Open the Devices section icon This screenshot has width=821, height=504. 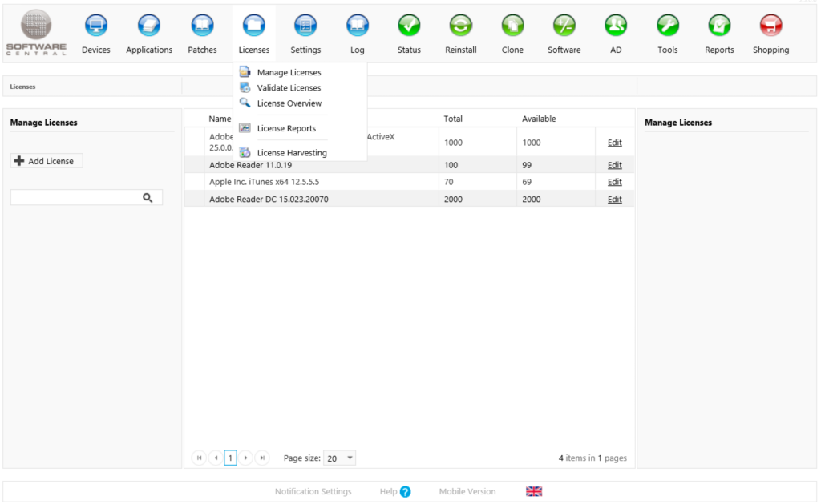click(96, 25)
